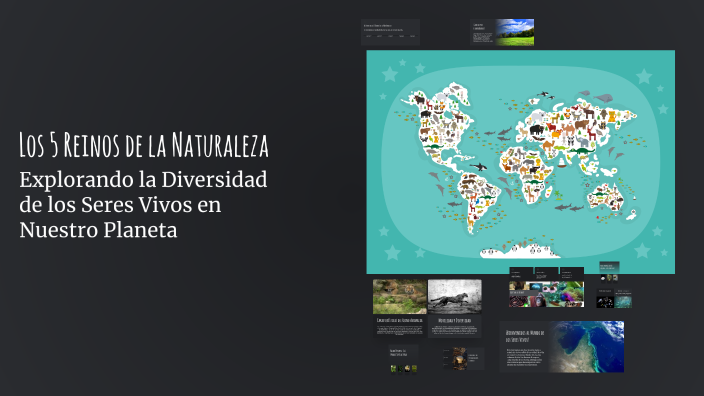The height and width of the screenshot is (396, 704).
Task: Click the Africa region on the animal map
Action: point(526,174)
